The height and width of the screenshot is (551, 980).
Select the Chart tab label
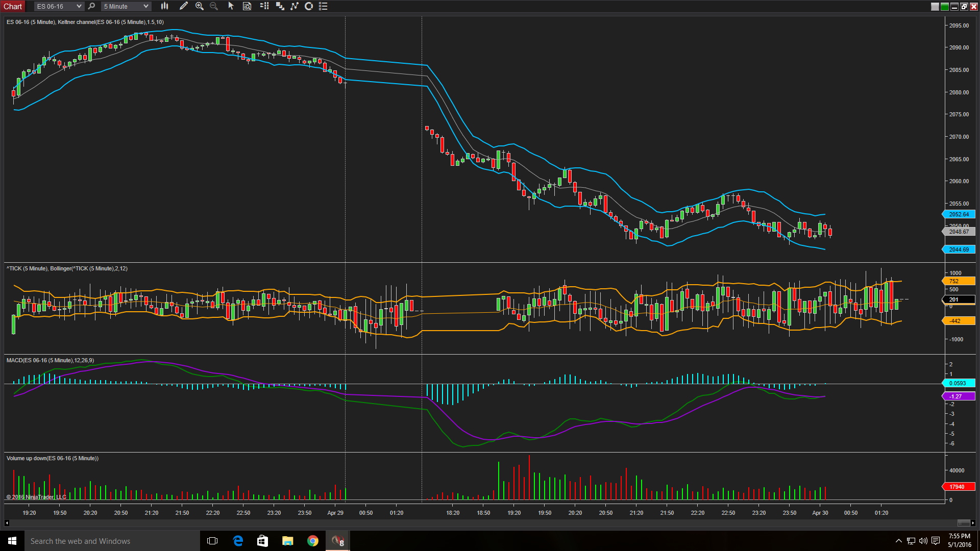click(13, 6)
